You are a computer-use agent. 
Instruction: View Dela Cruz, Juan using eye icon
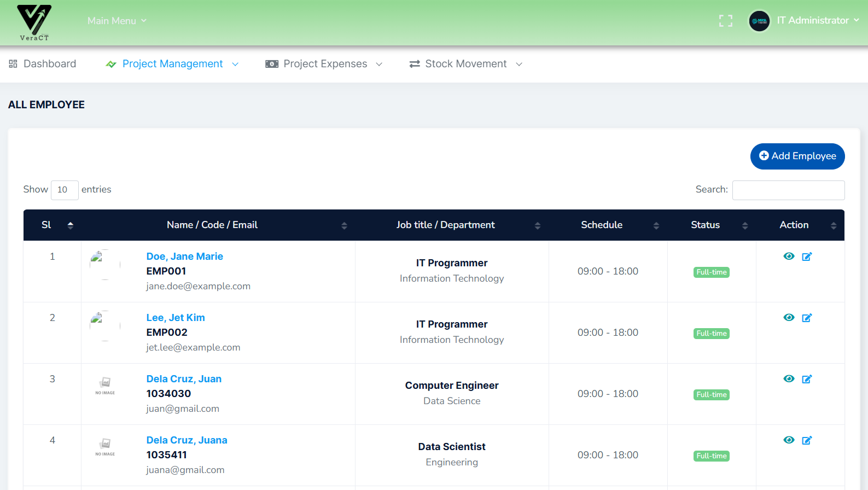point(789,379)
